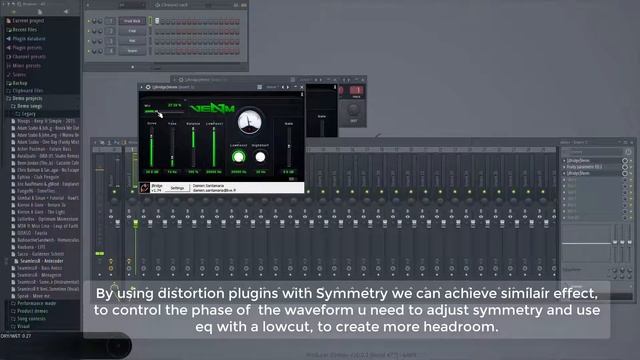Click the channel 1 name button

[132, 21]
